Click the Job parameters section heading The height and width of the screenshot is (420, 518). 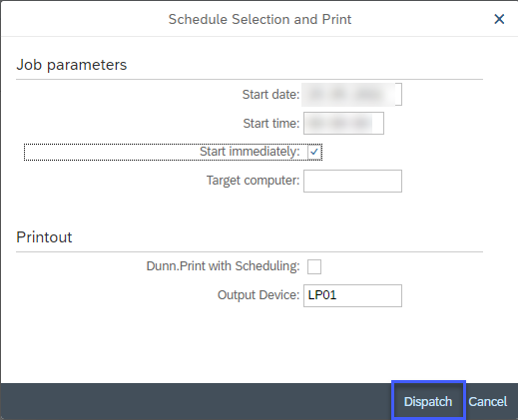coord(72,65)
